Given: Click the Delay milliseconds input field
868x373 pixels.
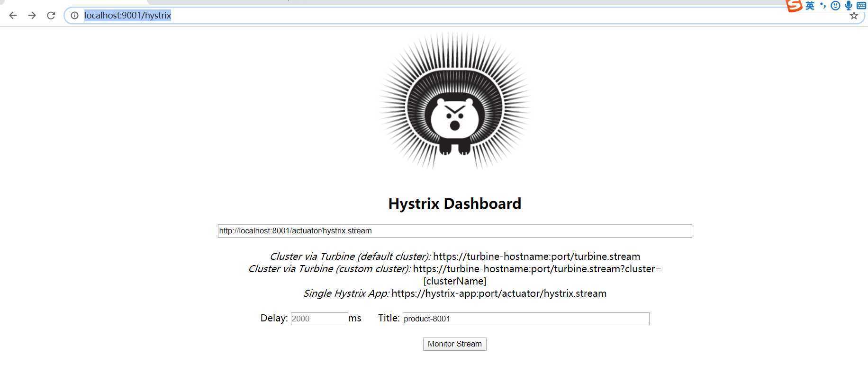Looking at the screenshot, I should point(319,319).
